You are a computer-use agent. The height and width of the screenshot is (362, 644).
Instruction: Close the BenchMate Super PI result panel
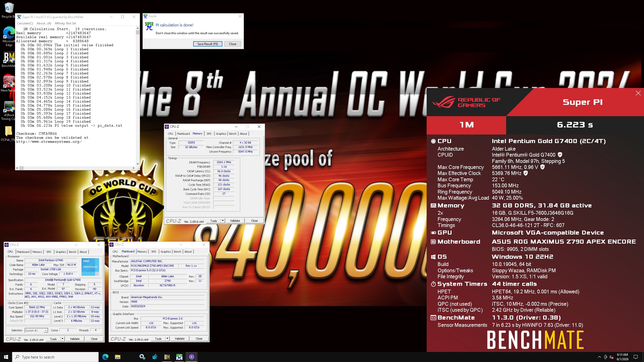pos(638,93)
